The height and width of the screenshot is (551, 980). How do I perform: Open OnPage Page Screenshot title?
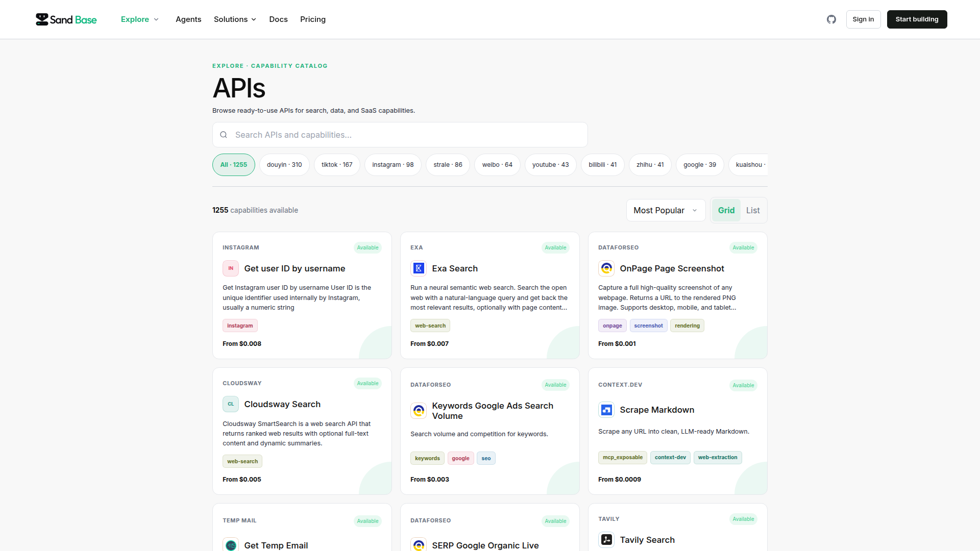point(672,268)
